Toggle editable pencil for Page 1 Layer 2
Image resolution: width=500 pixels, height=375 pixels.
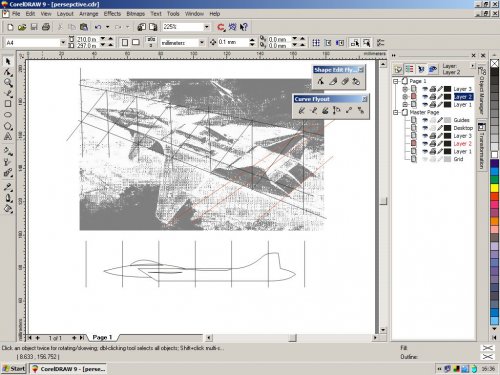coord(440,97)
